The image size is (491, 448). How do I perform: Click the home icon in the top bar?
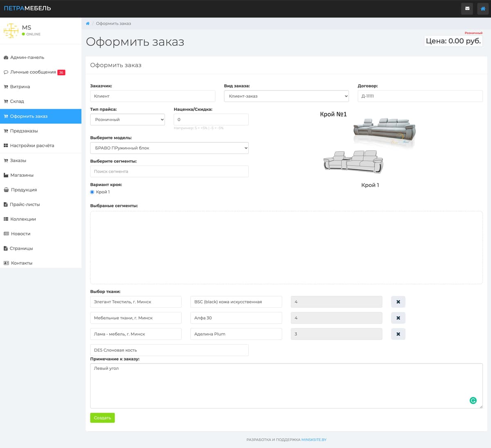point(483,9)
